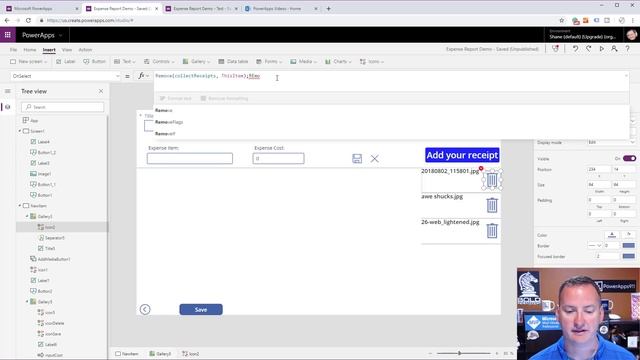This screenshot has width=640, height=360.
Task: Open the Icons dropdown in ribbon
Action: [372, 62]
